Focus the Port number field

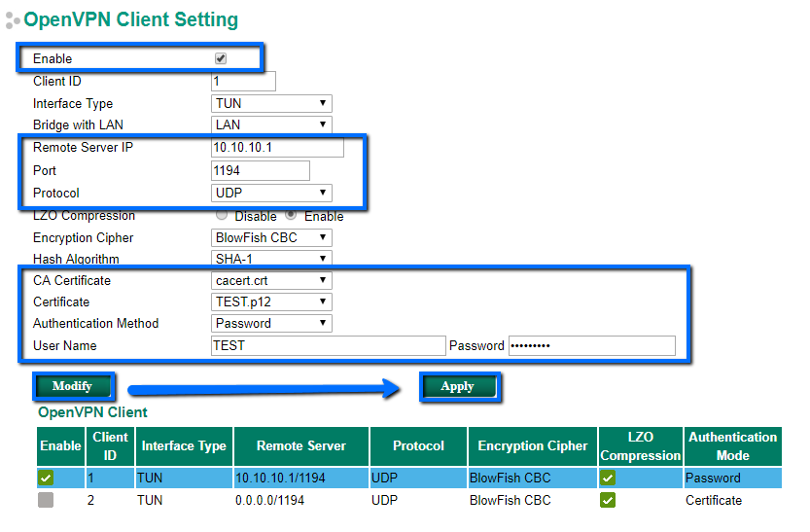[x=260, y=171]
